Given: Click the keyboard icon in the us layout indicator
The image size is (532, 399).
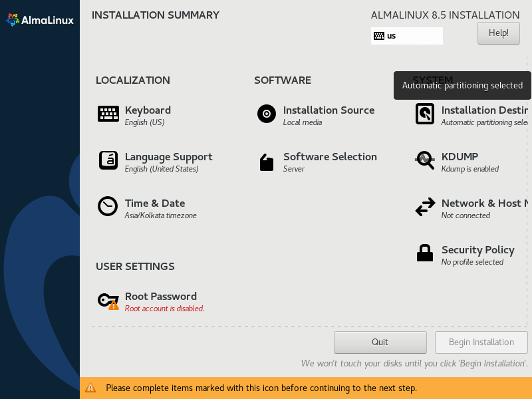Looking at the screenshot, I should coord(379,36).
